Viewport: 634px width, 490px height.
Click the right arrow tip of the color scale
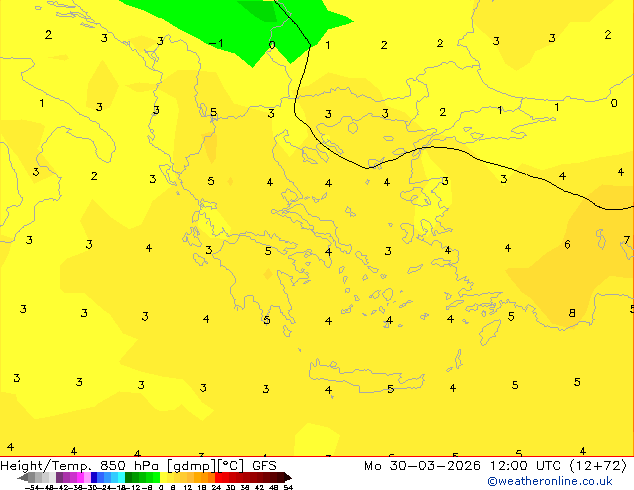tap(290, 478)
